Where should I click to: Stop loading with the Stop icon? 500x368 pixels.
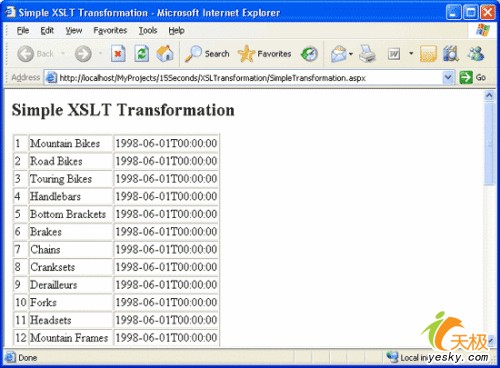point(118,54)
